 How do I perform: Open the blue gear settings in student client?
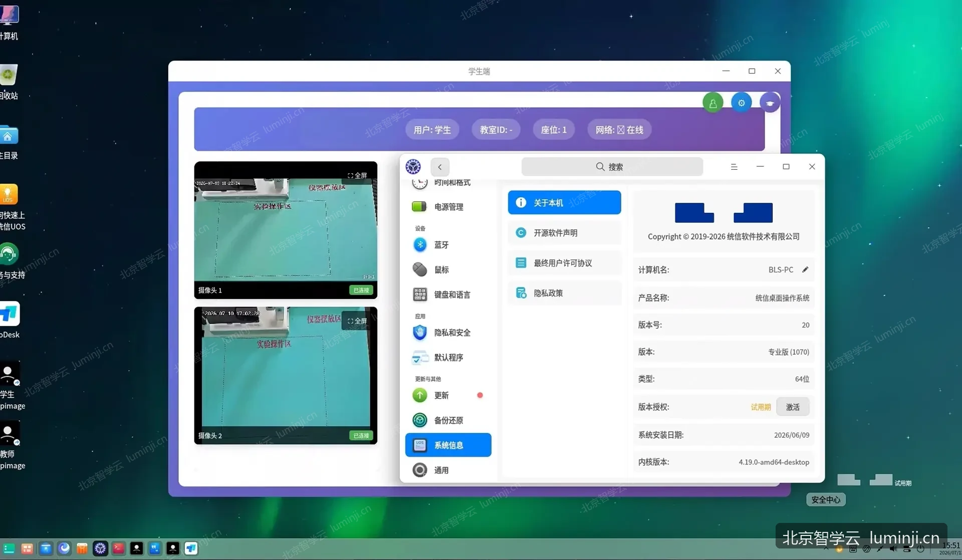(741, 103)
